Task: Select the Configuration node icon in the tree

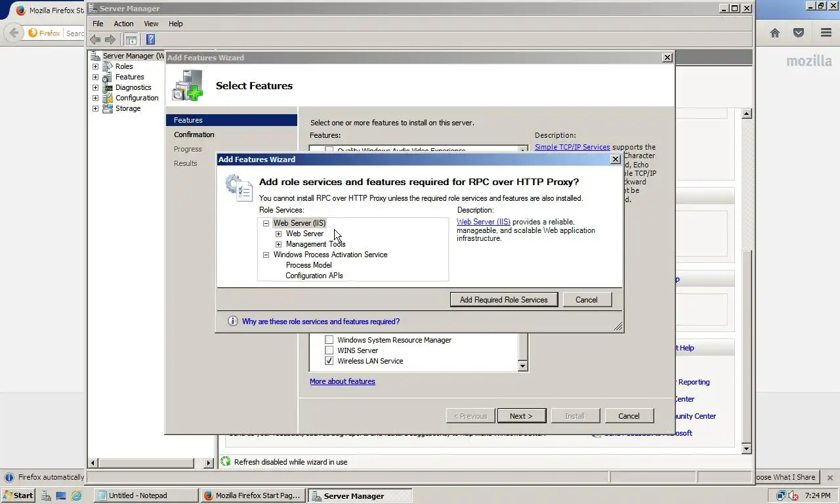Action: (x=108, y=98)
